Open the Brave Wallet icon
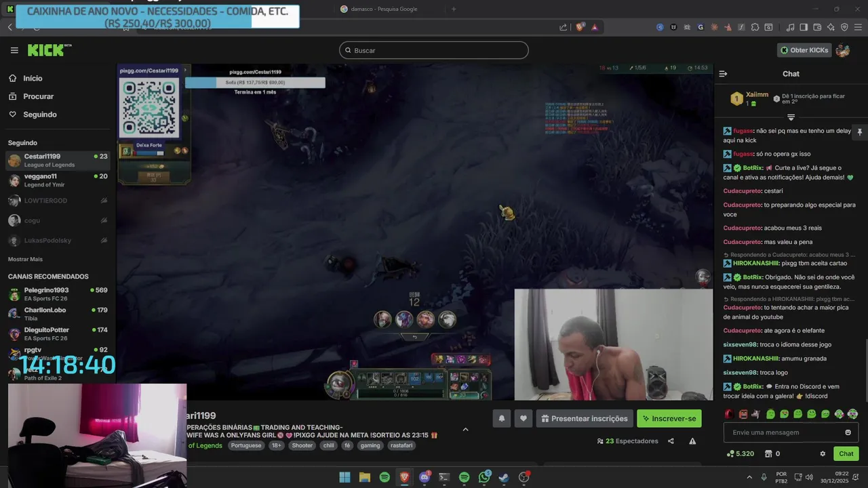The height and width of the screenshot is (488, 868). [817, 27]
